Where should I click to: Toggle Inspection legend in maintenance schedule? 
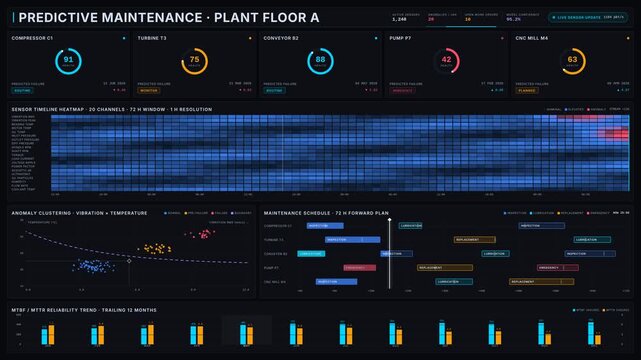516,213
